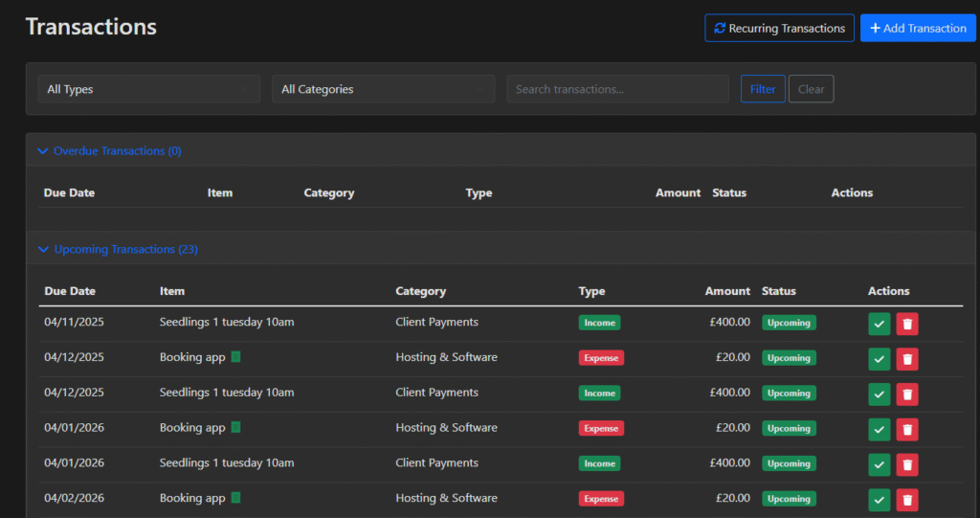
Task: Apply the Filter button
Action: (x=763, y=89)
